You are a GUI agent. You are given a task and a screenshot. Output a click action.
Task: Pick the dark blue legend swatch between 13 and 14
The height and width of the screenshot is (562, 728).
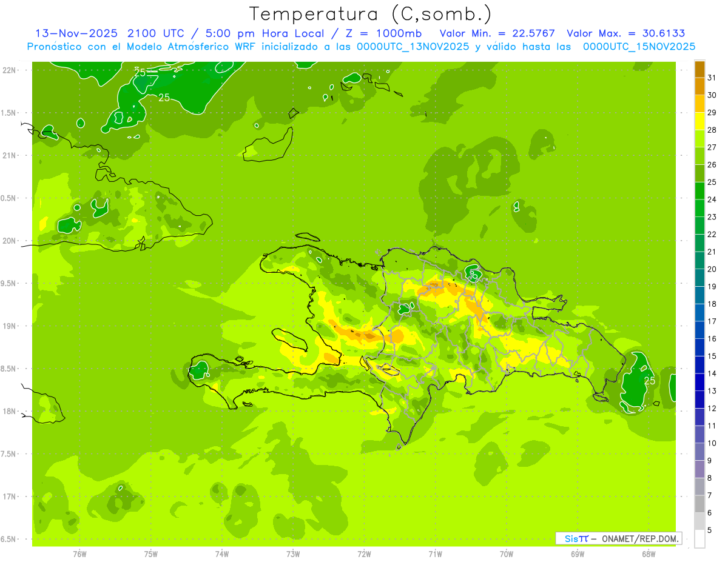point(700,382)
